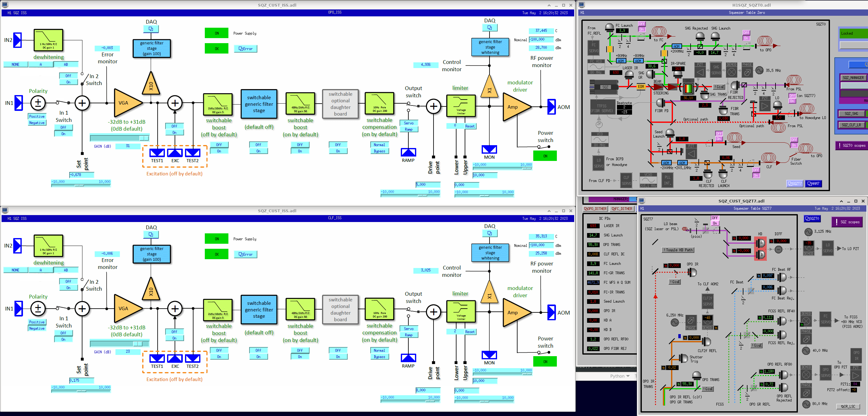
Task: Open the OPO SERVO block in SQZT7
Action: point(826,373)
